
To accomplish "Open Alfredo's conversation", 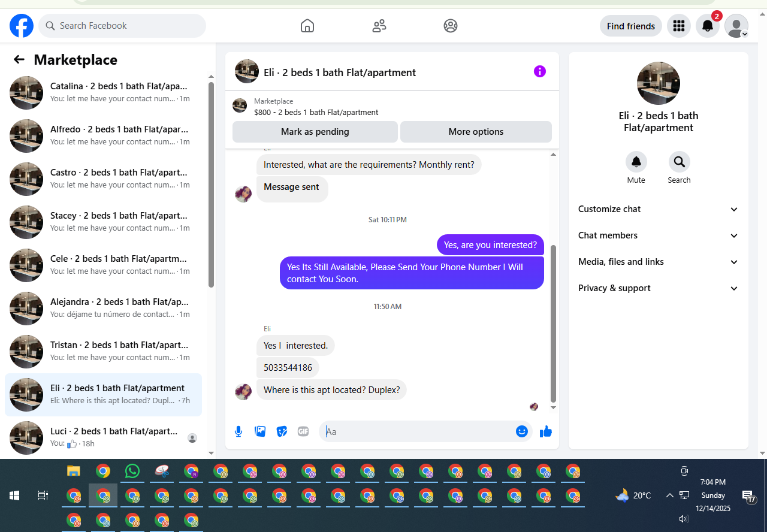I will point(103,136).
